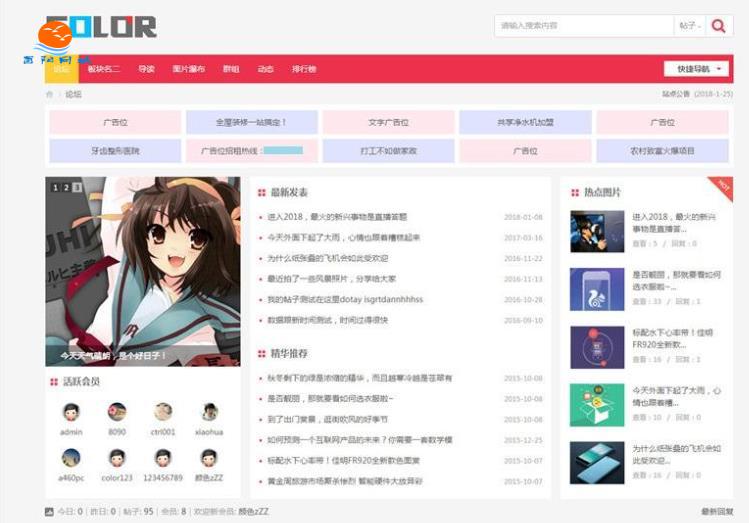
Task: Open green box thumbnail beside 今天外面下起了大雨
Action: [597, 405]
